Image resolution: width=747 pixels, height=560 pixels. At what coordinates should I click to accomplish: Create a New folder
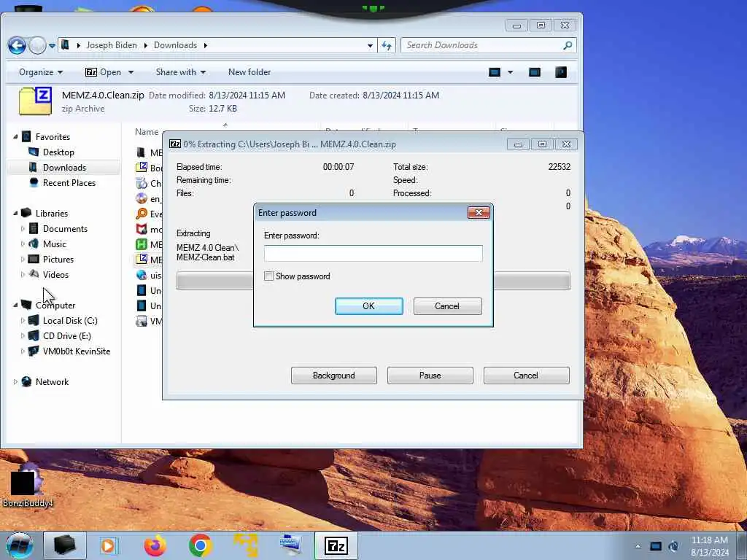[249, 72]
